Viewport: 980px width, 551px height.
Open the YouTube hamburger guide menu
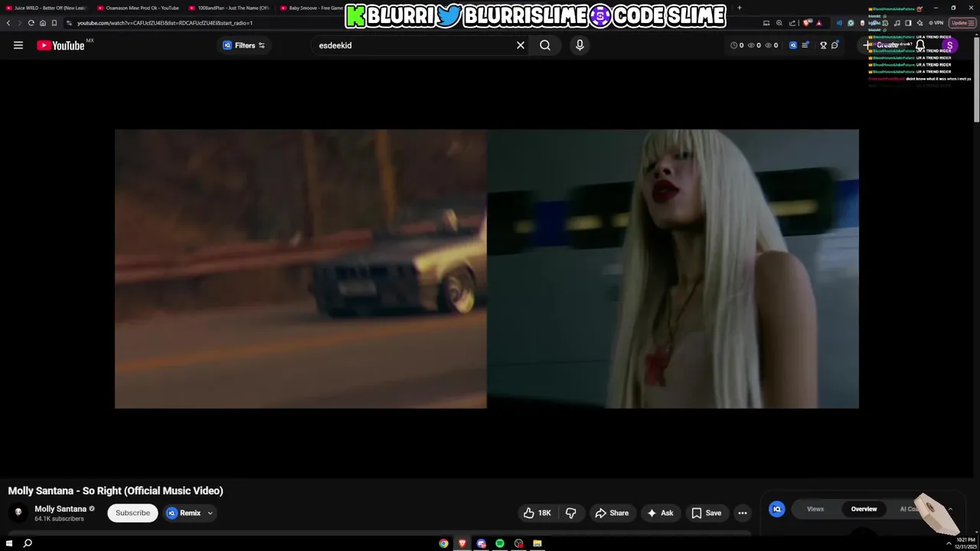(x=18, y=45)
